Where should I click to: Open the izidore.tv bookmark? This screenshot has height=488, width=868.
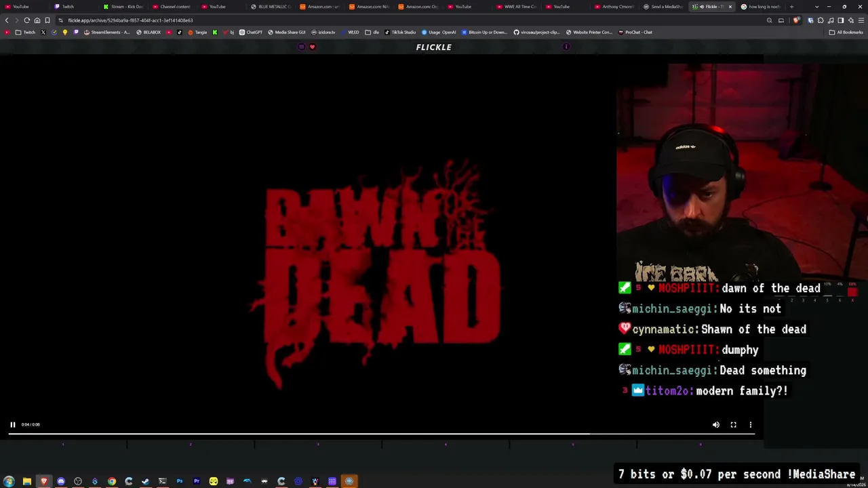[323, 32]
